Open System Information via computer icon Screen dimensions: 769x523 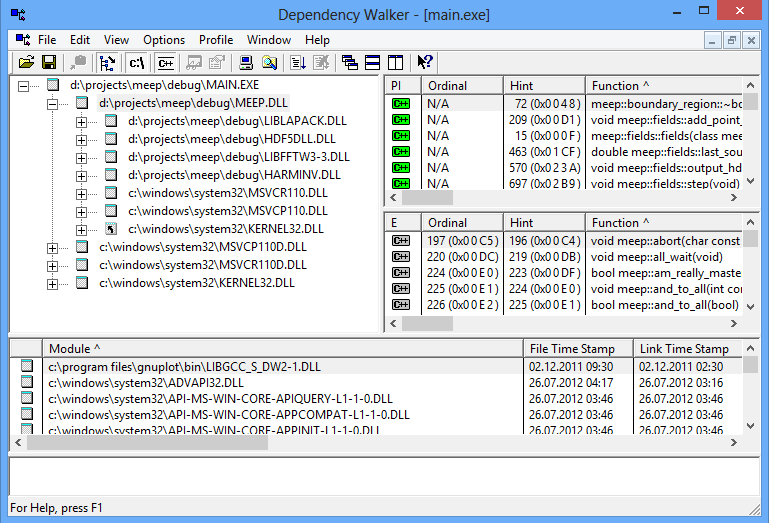click(x=246, y=63)
